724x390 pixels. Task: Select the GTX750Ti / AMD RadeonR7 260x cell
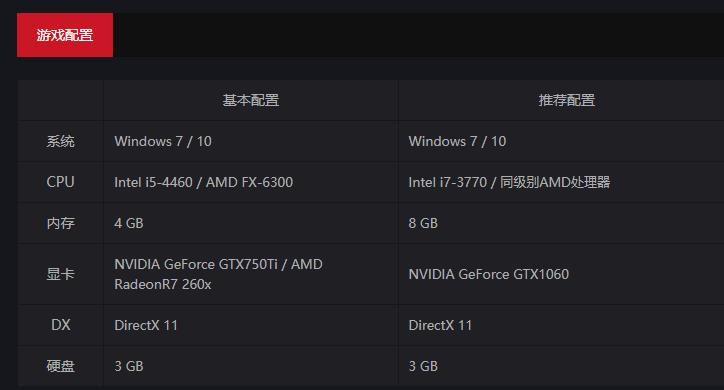coord(250,274)
